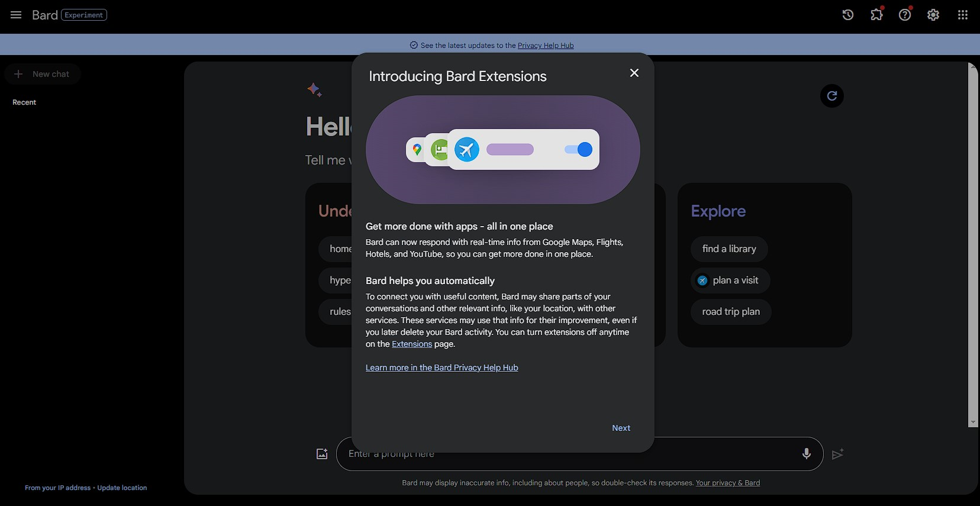Open the help question mark icon

pos(905,15)
